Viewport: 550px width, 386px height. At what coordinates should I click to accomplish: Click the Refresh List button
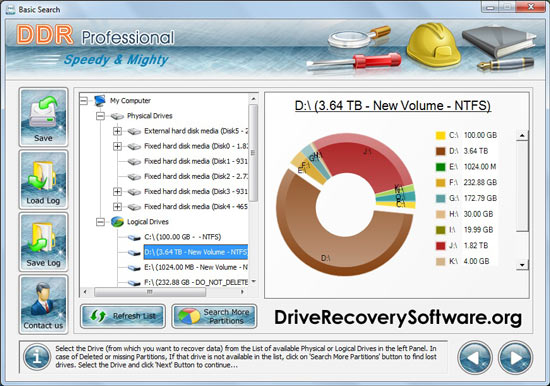[x=123, y=316]
